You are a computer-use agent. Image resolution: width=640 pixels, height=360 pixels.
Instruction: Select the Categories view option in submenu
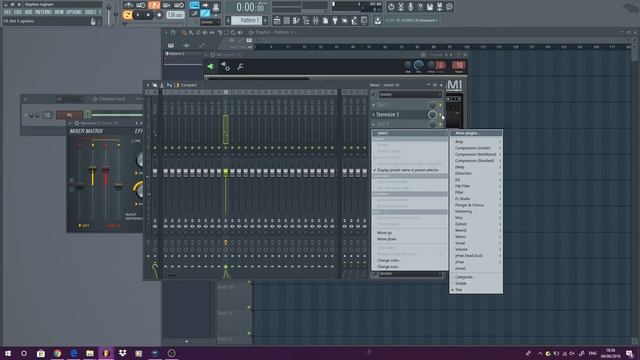[x=476, y=277]
